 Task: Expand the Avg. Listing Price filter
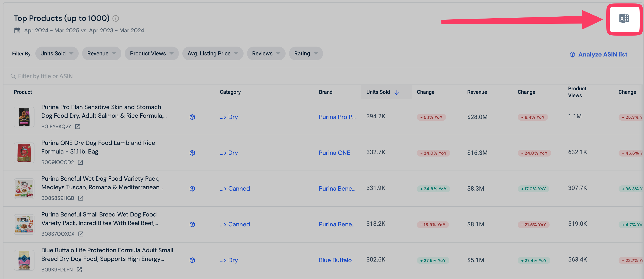click(x=213, y=53)
